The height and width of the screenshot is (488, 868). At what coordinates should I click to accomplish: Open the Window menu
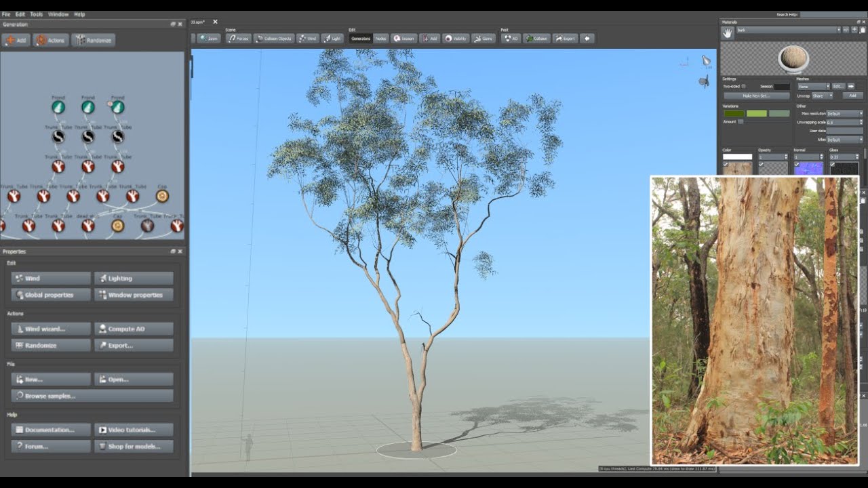[x=58, y=14]
